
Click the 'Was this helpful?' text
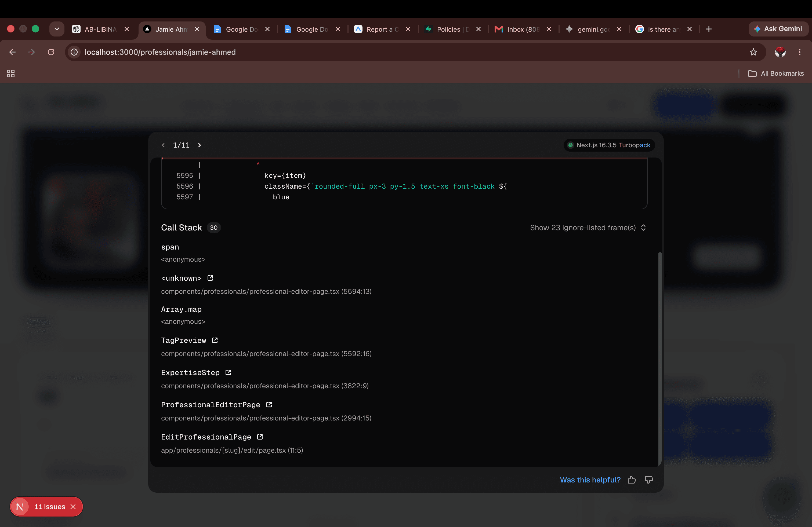coord(590,480)
